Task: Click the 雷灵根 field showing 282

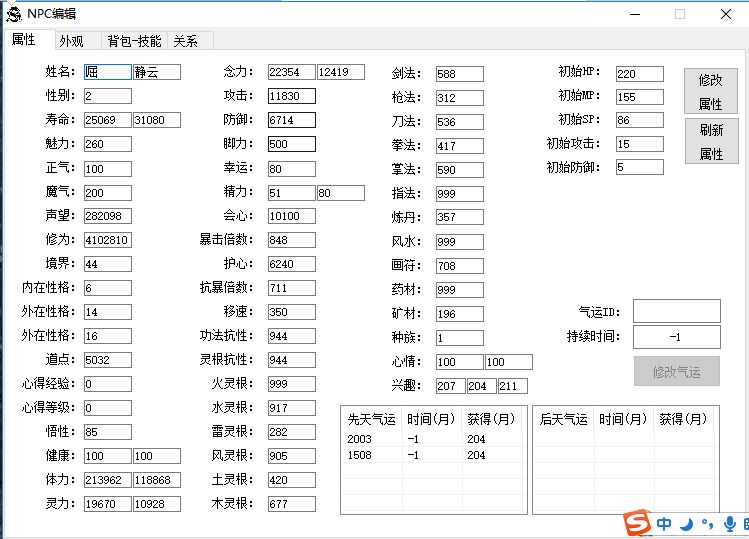Action: [291, 432]
